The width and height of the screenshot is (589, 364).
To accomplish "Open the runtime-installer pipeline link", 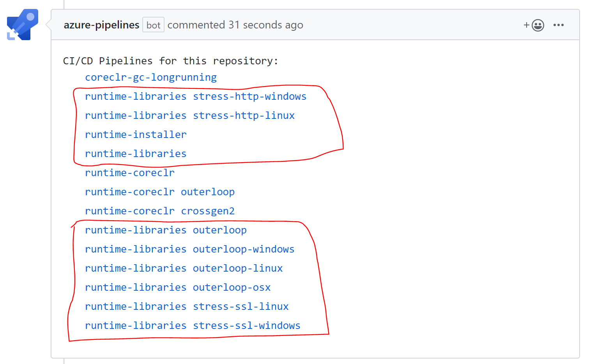I will 136,134.
